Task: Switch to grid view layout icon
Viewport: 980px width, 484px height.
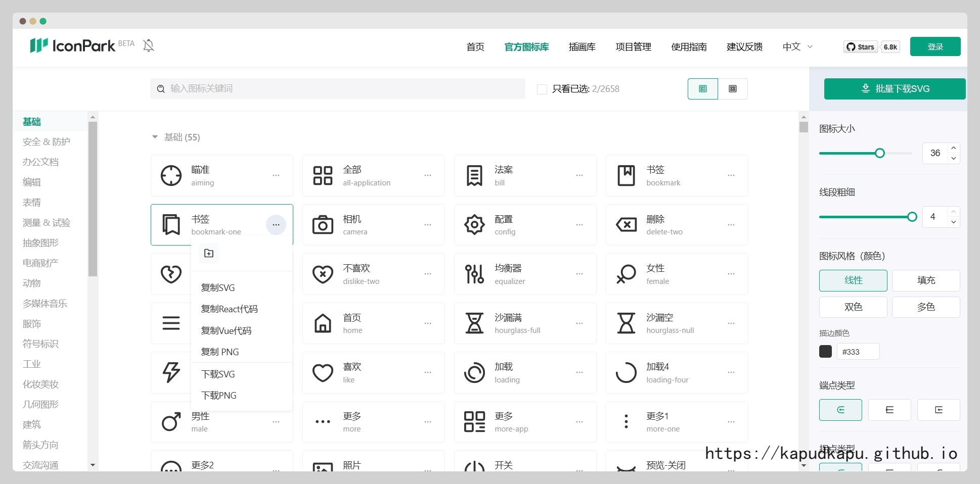Action: click(x=732, y=89)
